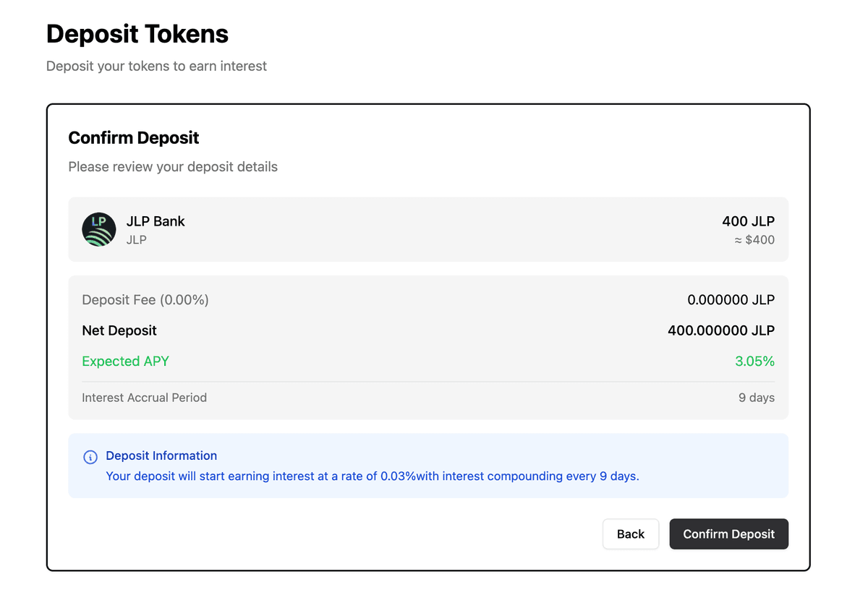Click the Interest Accrual Period label
Image resolution: width=868 pixels, height=603 pixels.
144,398
